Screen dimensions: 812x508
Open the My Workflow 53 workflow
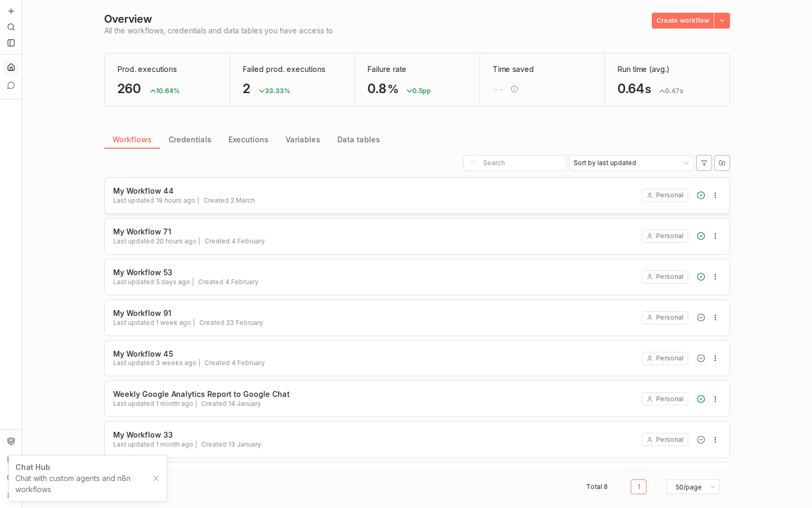143,273
